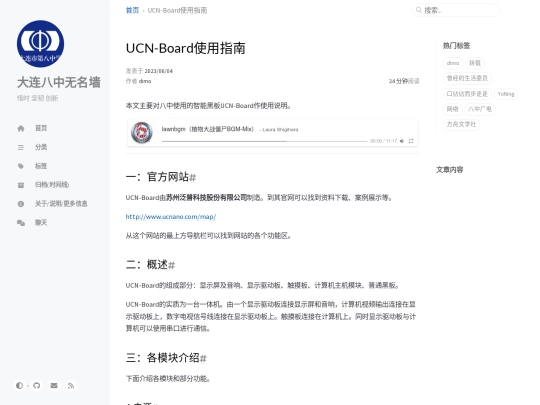Screen dimensions: 540x405
Task: Play the lawnbgm track via album cover
Action: pos(142,133)
